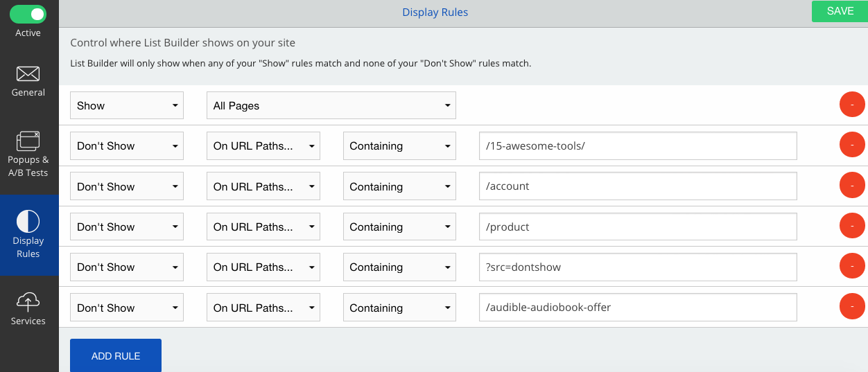Toggle the Active switch off

point(28,14)
